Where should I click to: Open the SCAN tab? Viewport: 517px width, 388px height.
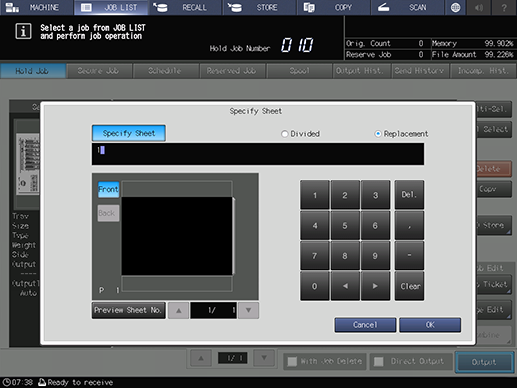pos(408,7)
